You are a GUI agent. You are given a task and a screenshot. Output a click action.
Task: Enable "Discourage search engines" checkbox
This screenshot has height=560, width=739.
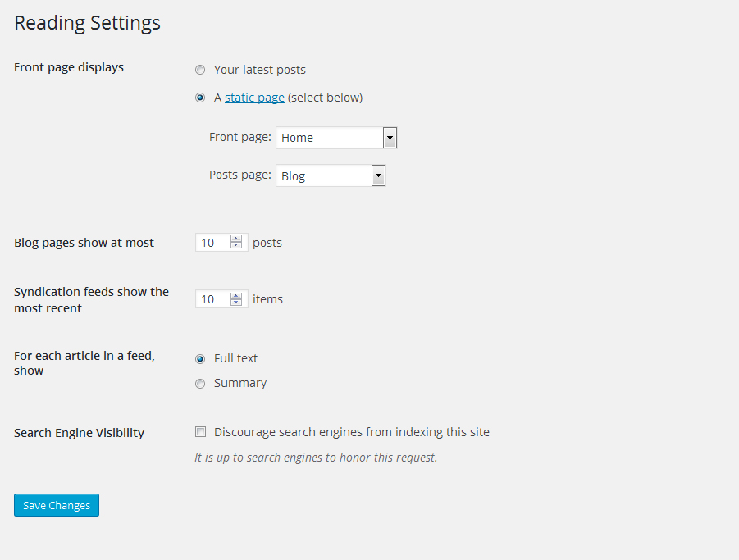pyautogui.click(x=200, y=432)
